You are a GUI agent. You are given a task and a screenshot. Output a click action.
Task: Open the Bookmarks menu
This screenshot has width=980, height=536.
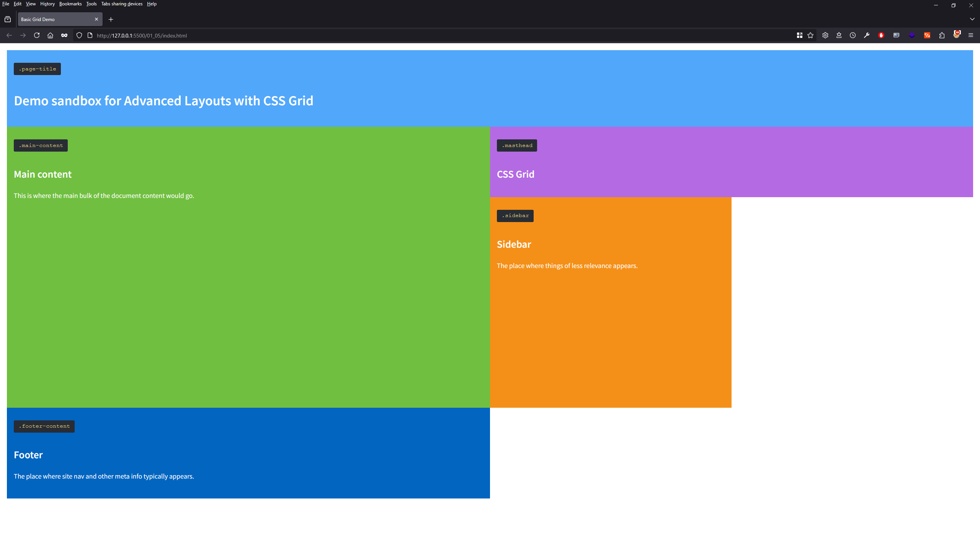(70, 4)
